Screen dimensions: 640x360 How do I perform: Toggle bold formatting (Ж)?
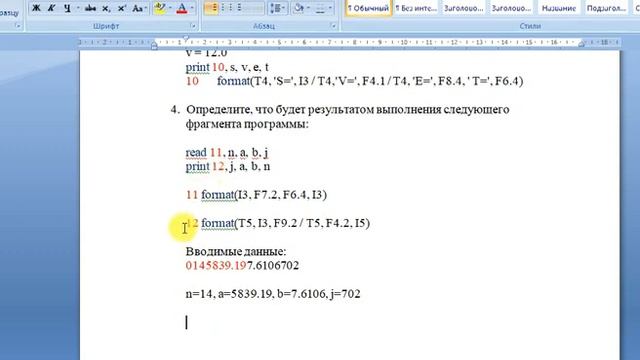tap(36, 8)
